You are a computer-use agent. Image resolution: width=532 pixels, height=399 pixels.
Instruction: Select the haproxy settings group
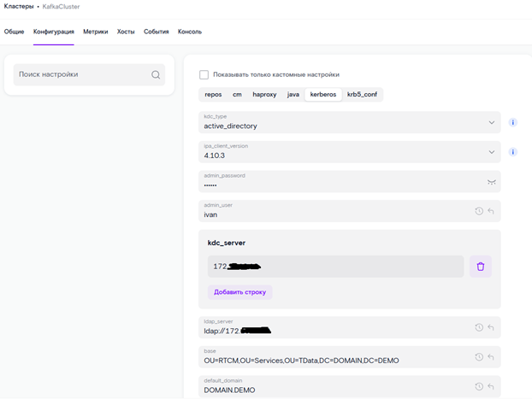[264, 94]
